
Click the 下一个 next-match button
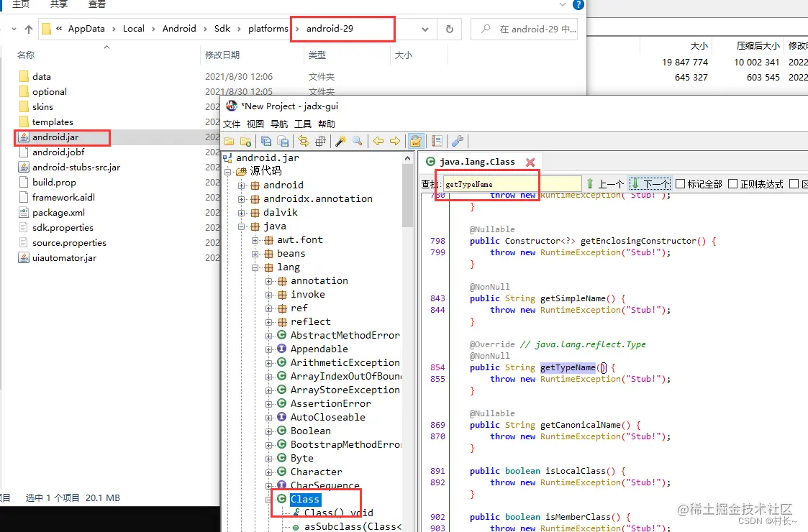648,182
